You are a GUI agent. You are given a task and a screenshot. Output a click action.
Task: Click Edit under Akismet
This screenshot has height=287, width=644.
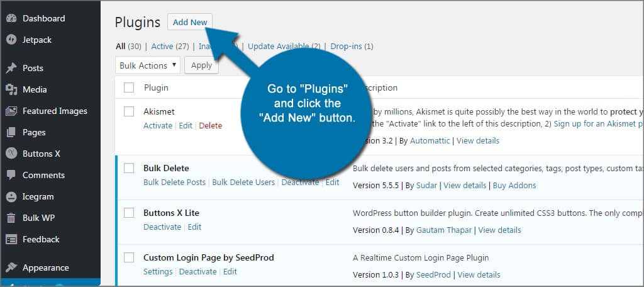(186, 126)
